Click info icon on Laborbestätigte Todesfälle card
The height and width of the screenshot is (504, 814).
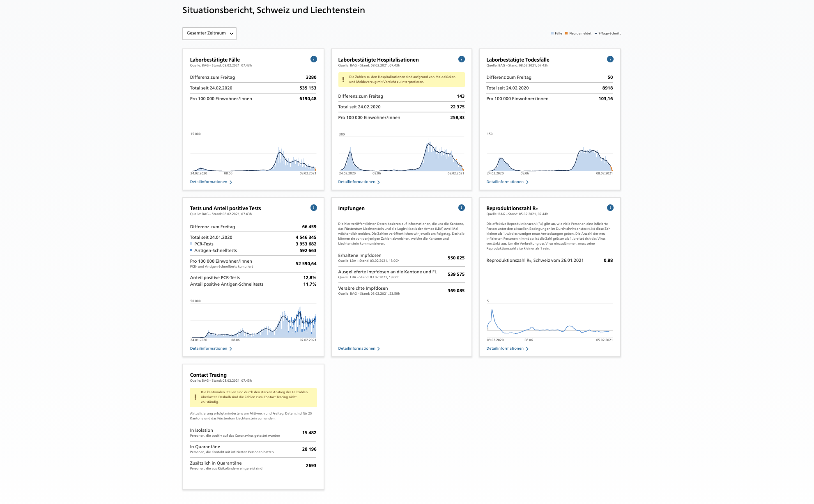pos(610,59)
